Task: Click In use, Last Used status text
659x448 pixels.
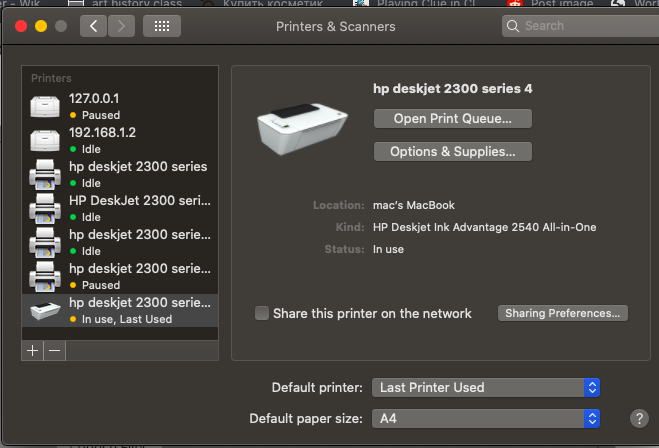Action: 127,319
